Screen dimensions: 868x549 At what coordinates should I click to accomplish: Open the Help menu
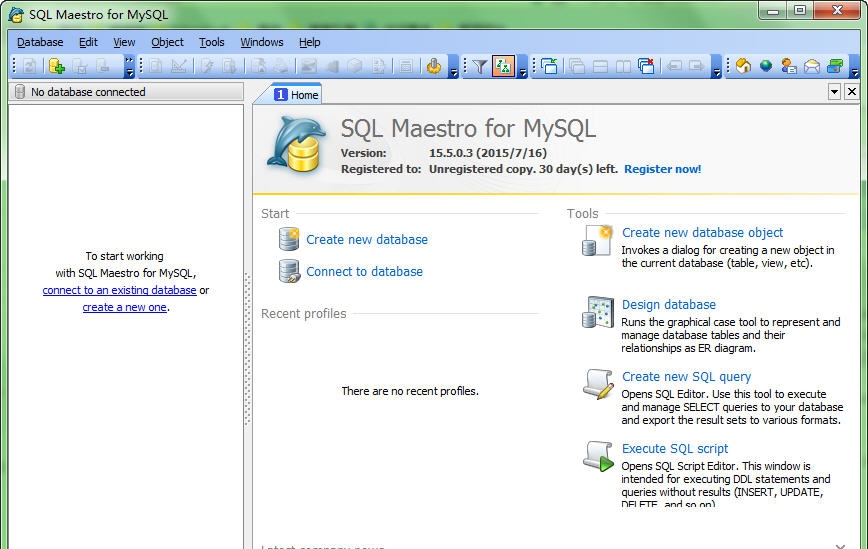[x=309, y=42]
